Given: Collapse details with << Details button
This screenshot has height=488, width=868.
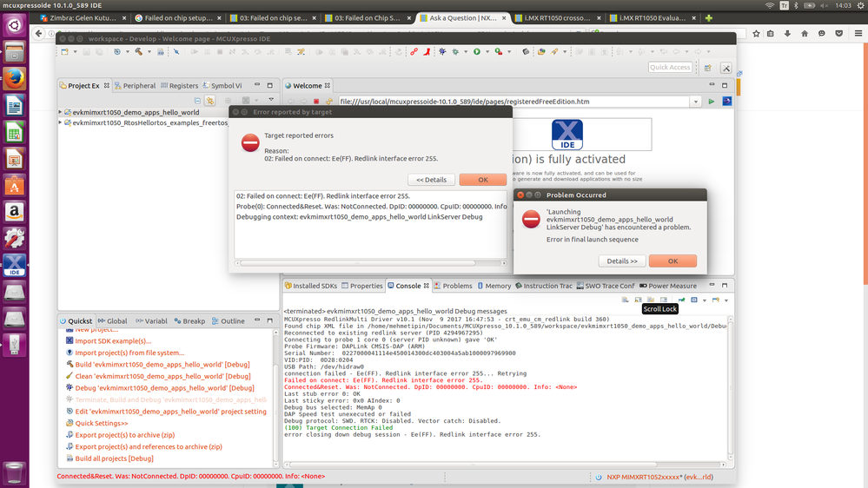Looking at the screenshot, I should point(431,179).
